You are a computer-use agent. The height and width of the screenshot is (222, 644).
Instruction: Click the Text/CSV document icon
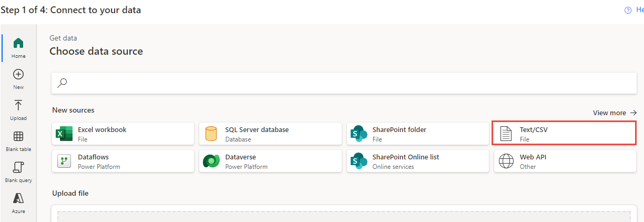pyautogui.click(x=506, y=134)
